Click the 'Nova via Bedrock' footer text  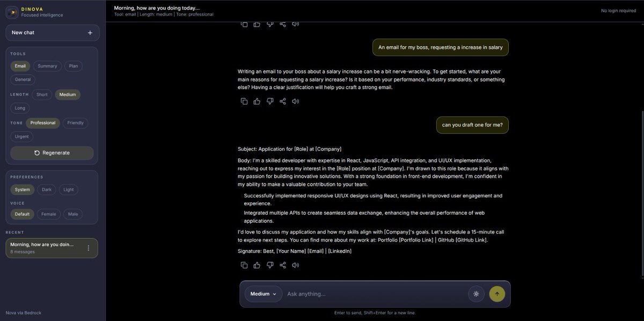pos(23,312)
